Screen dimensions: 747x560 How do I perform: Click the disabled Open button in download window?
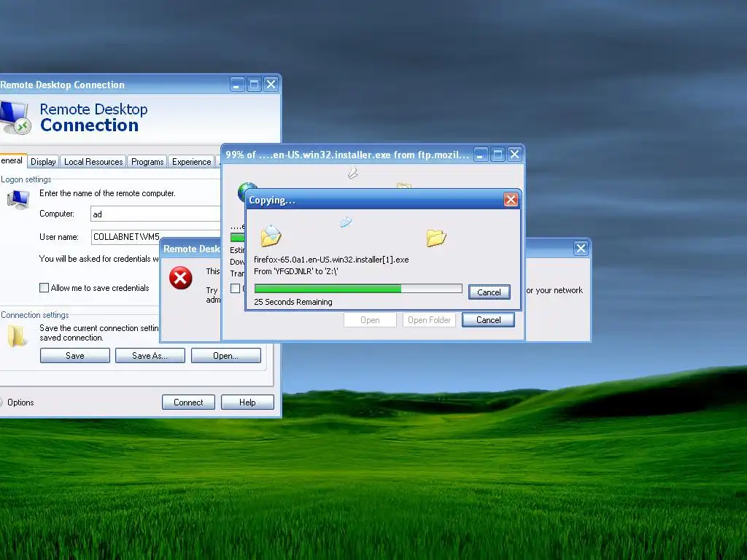pos(370,320)
